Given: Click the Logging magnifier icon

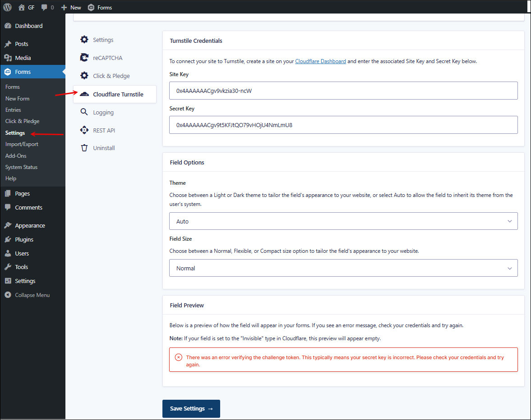Looking at the screenshot, I should [x=84, y=112].
